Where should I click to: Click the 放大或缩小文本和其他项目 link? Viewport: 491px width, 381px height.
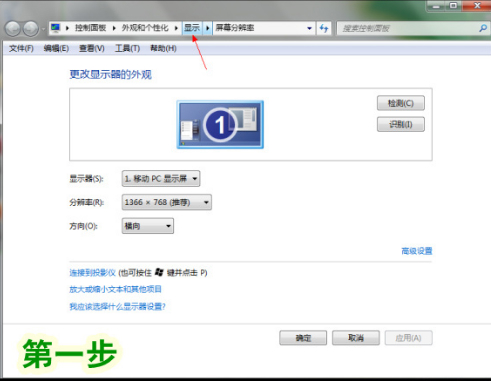pyautogui.click(x=115, y=289)
